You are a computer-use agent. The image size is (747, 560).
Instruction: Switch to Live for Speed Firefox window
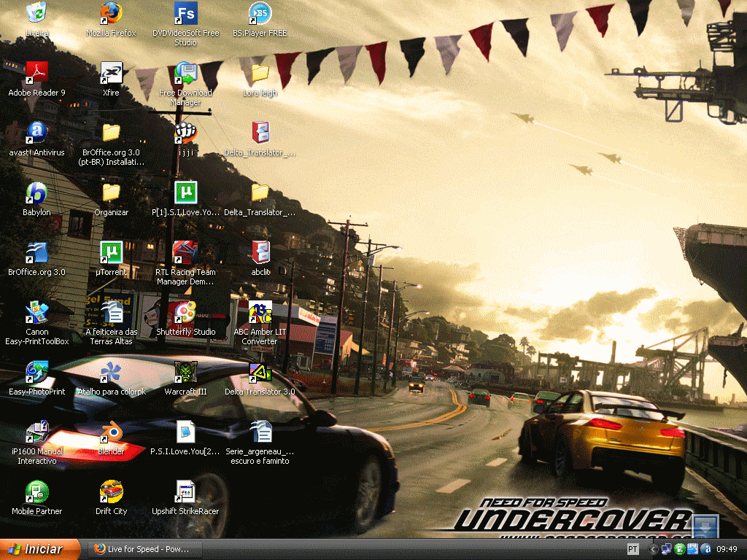(x=144, y=550)
